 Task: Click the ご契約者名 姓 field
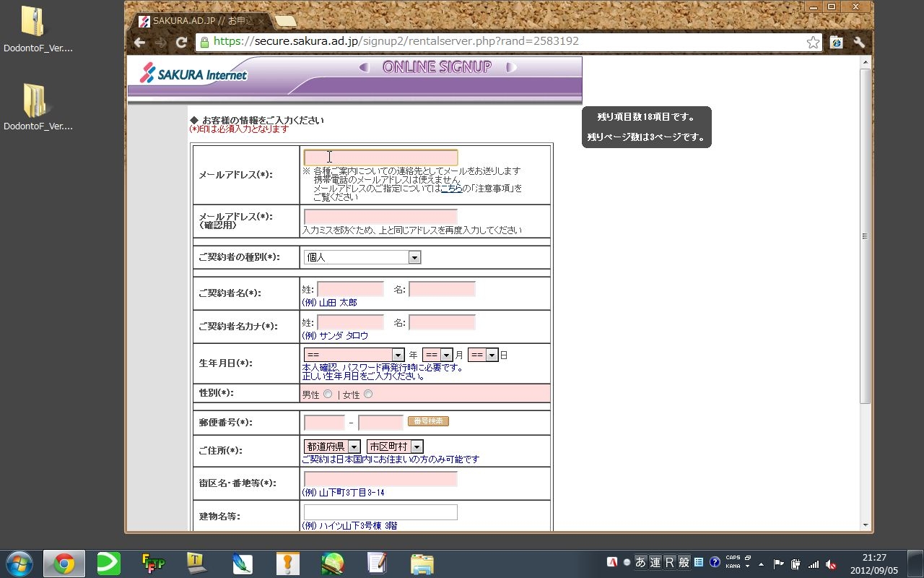(x=350, y=289)
